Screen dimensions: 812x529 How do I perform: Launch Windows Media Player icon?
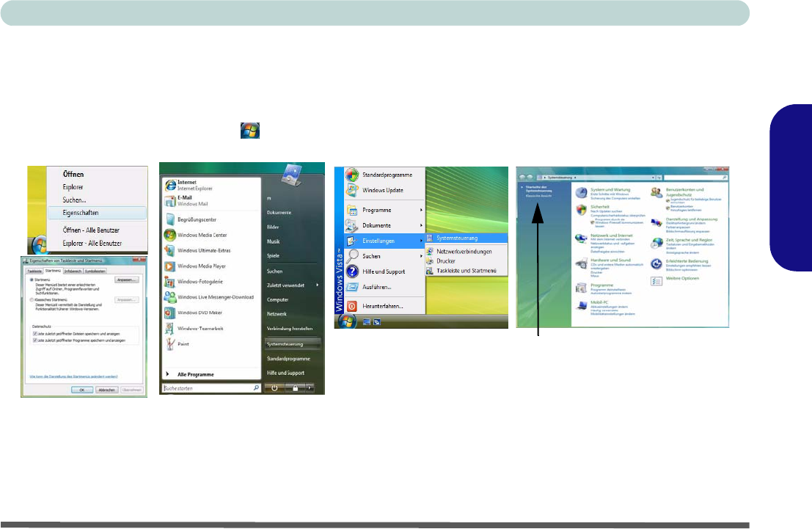click(169, 266)
